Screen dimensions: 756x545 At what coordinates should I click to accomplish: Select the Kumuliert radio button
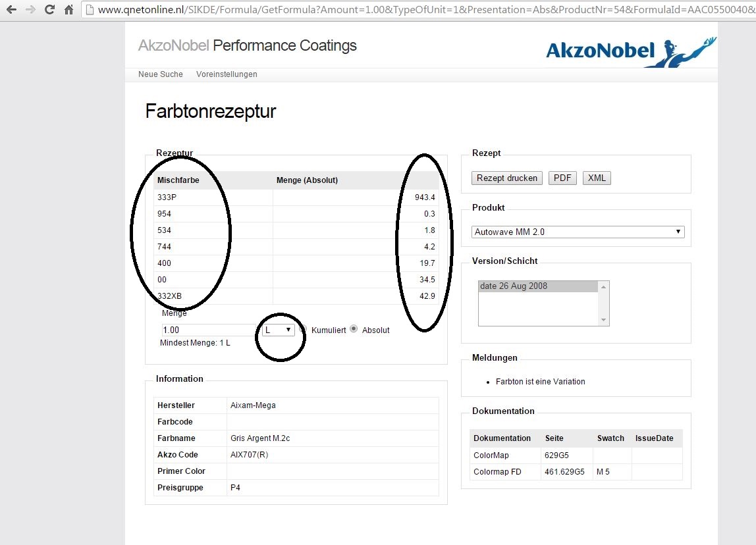304,329
